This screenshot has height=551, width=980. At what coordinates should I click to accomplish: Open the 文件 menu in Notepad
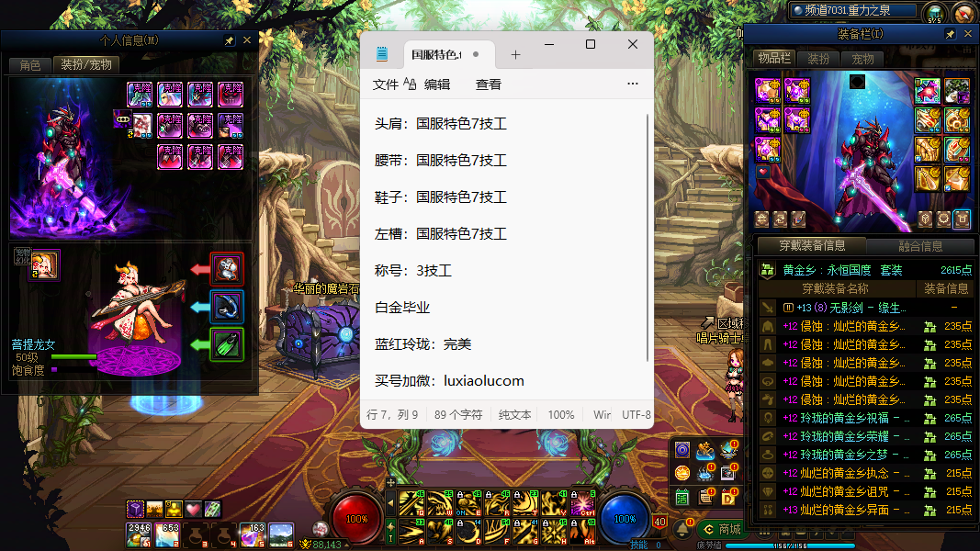pyautogui.click(x=386, y=84)
